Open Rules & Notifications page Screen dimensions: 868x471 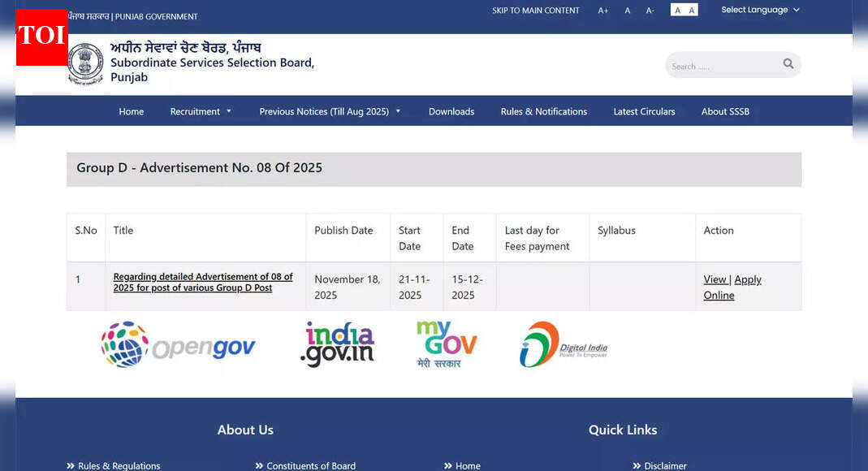543,111
